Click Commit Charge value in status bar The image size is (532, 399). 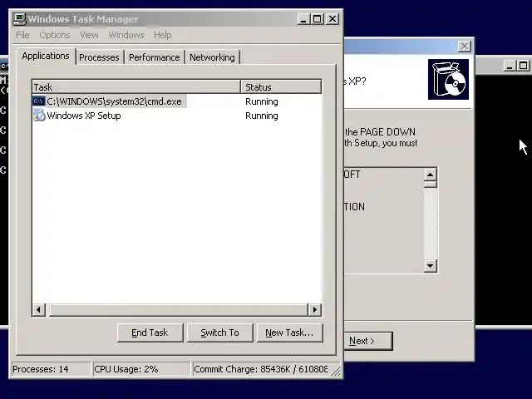click(261, 369)
